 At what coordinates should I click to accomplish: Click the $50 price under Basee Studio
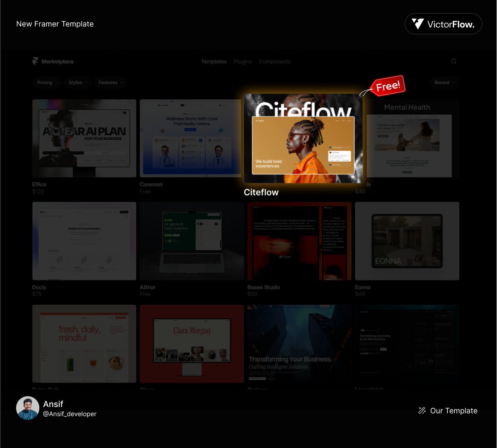point(253,294)
